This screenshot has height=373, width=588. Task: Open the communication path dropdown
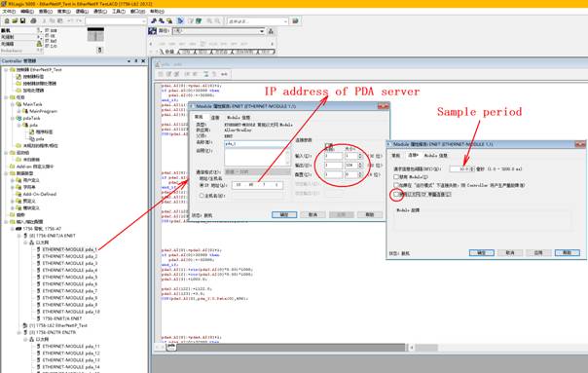[262, 31]
